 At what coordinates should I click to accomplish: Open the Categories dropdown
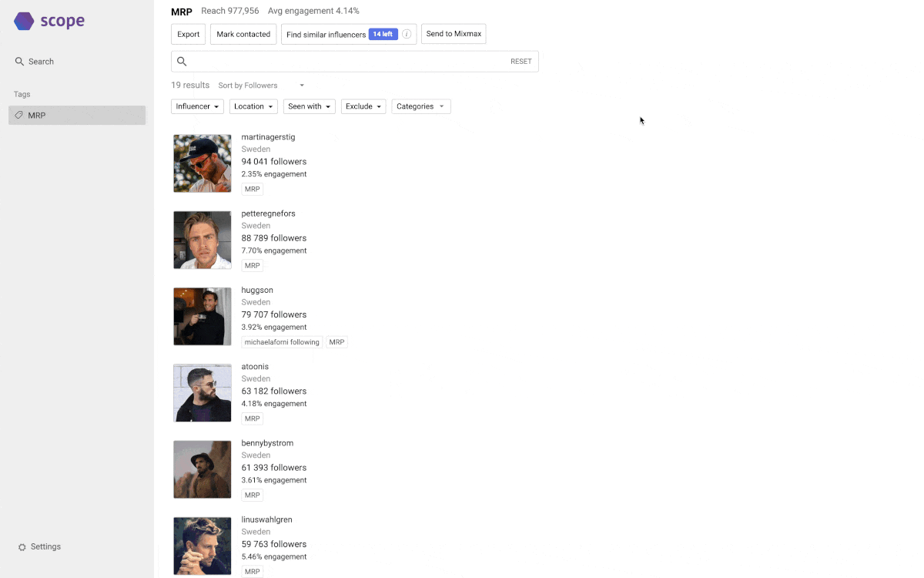[421, 106]
